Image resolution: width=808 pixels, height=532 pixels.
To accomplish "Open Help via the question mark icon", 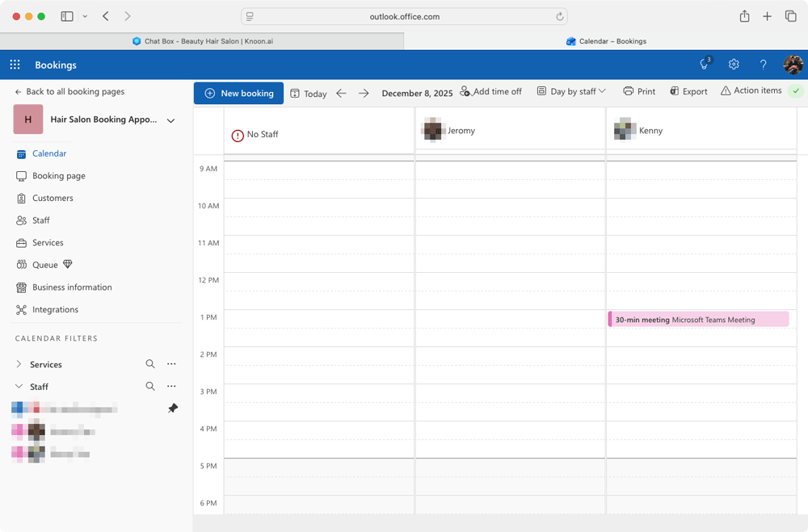I will 763,65.
